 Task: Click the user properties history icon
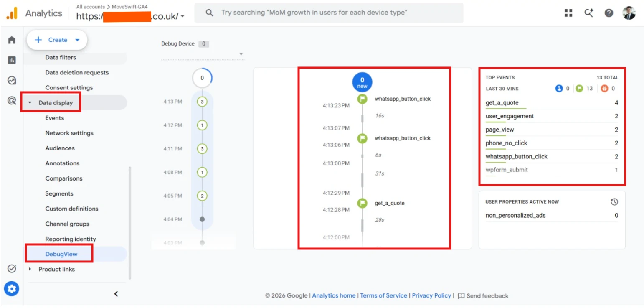pyautogui.click(x=614, y=202)
